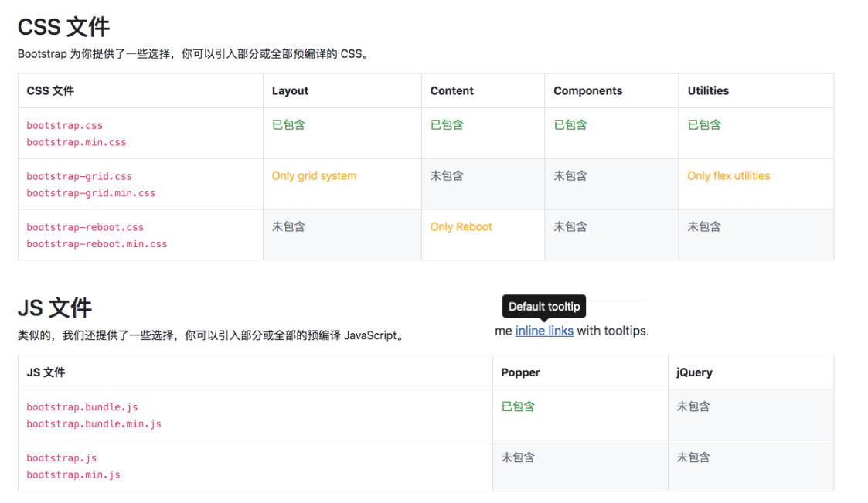Click '未包含' under Components for bootstrap-grid.css
This screenshot has width=868, height=503.
click(x=570, y=176)
